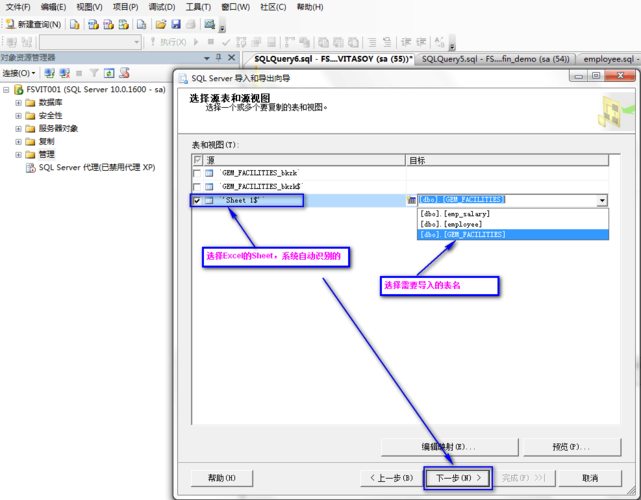This screenshot has height=500, width=641.
Task: Open the 工具(T) menu
Action: [x=198, y=7]
